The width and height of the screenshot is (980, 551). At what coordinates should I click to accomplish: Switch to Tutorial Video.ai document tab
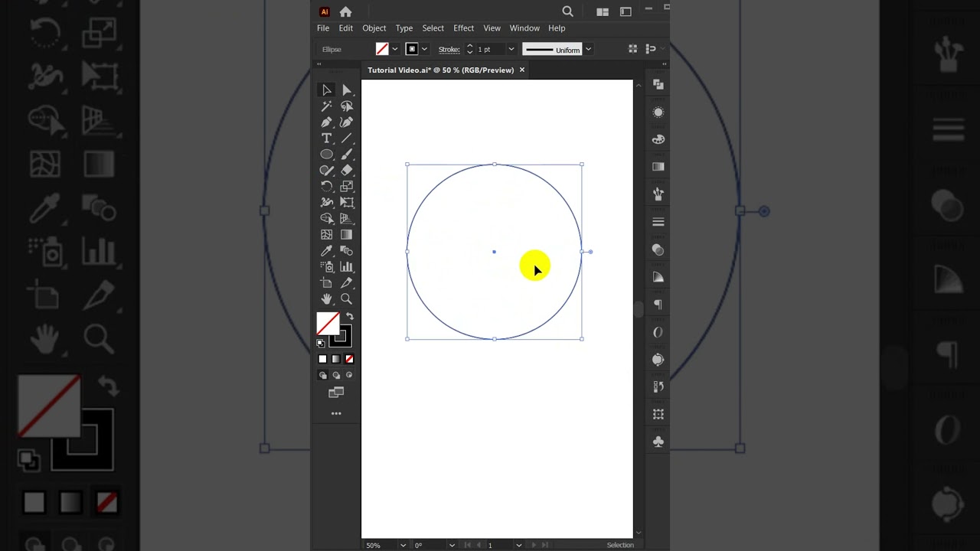[x=440, y=70]
